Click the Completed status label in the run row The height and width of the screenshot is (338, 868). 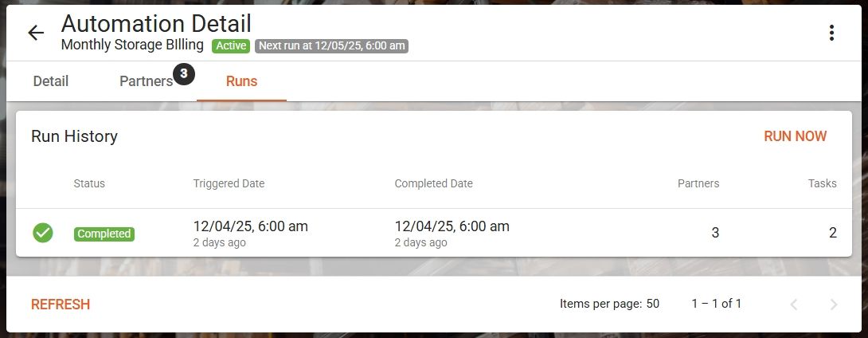click(104, 234)
